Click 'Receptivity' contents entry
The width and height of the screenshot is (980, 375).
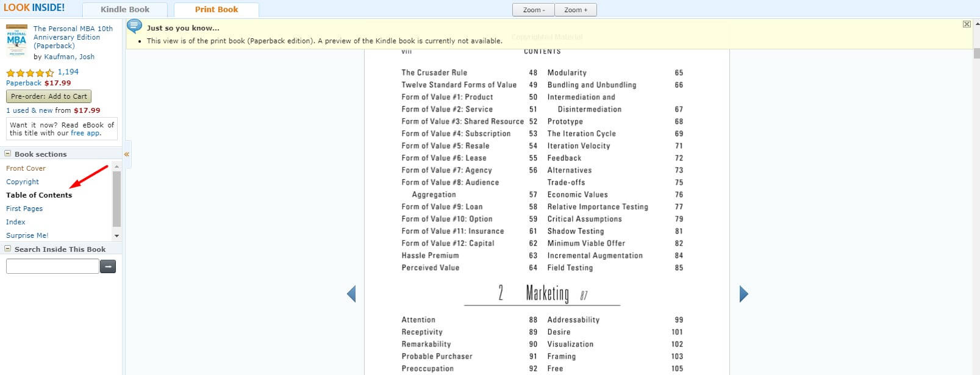coord(421,332)
